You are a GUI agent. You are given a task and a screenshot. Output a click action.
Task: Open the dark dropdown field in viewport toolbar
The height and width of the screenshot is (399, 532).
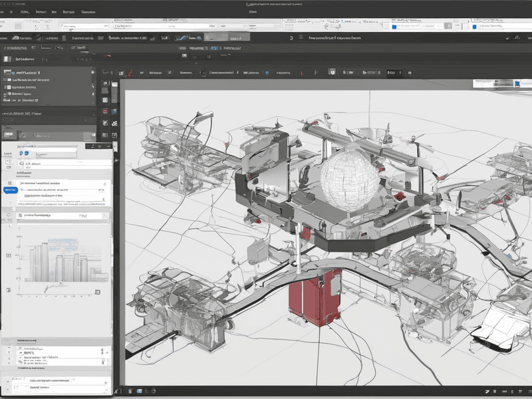pos(394,72)
